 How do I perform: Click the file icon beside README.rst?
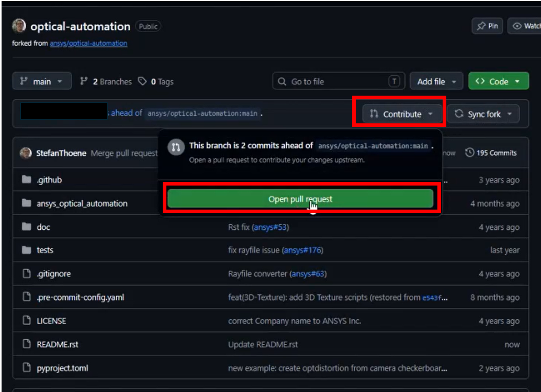coord(27,344)
